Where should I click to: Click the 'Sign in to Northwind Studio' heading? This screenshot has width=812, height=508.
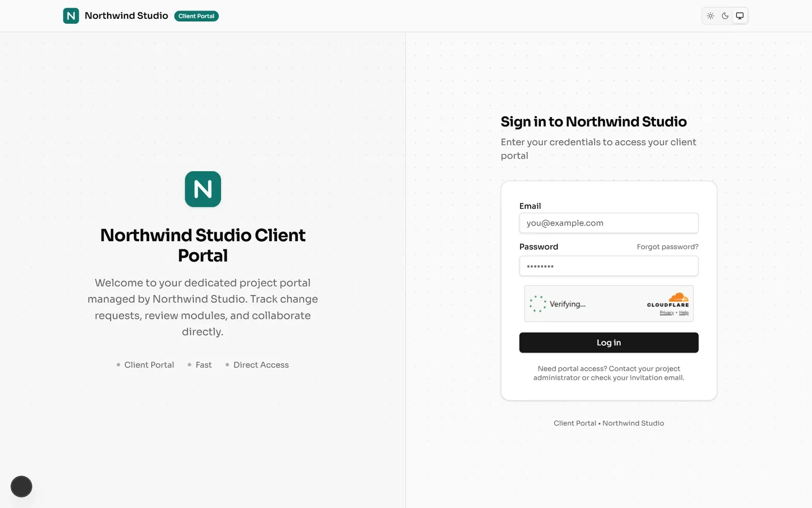(594, 122)
